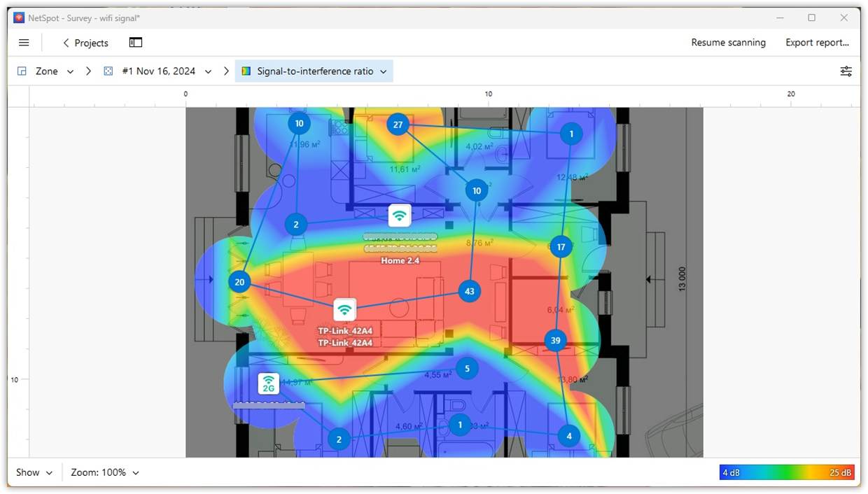The height and width of the screenshot is (494, 868).
Task: Select survey point 27 on the heatmap
Action: (398, 124)
